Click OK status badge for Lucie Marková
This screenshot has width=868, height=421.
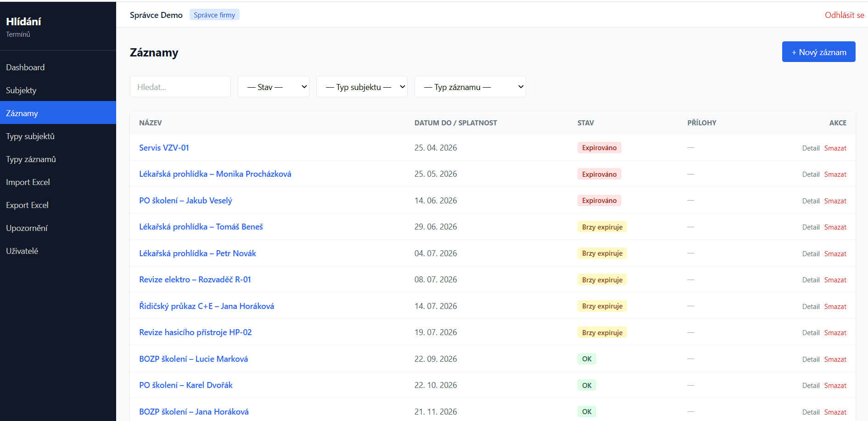click(587, 359)
